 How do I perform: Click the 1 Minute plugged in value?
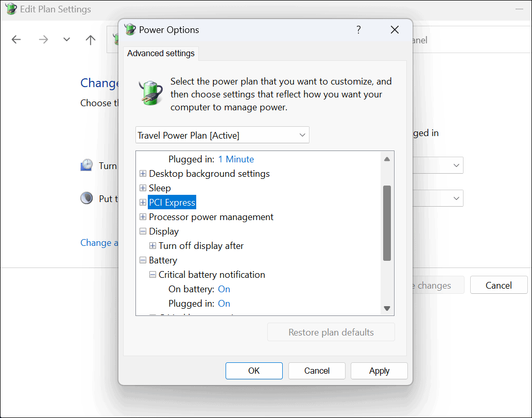pyautogui.click(x=235, y=159)
